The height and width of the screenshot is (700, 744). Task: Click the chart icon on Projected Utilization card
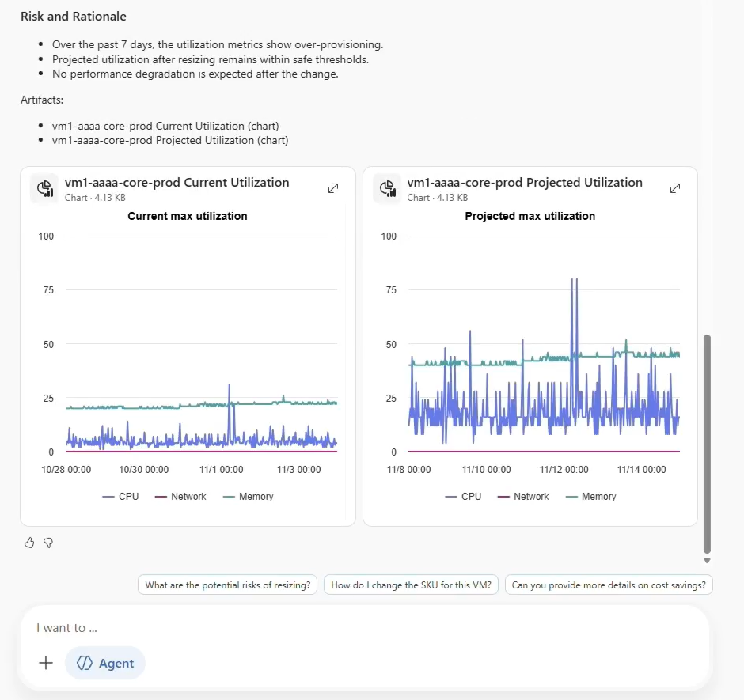click(x=387, y=188)
